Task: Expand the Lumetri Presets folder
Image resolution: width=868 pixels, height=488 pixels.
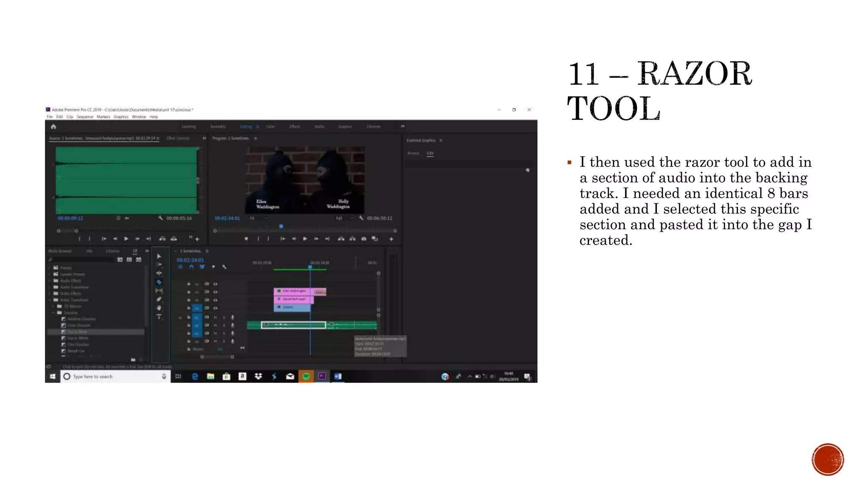Action: pyautogui.click(x=50, y=274)
